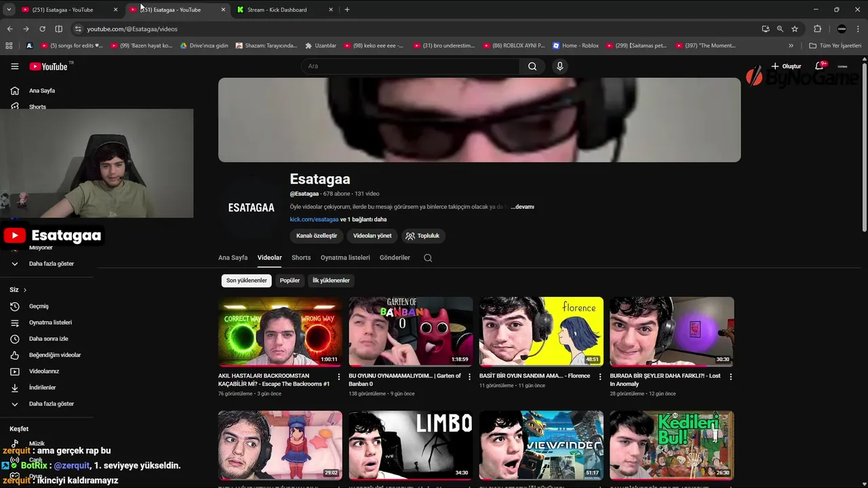
Task: Open Daha sonra izle in sidebar
Action: pos(48,339)
